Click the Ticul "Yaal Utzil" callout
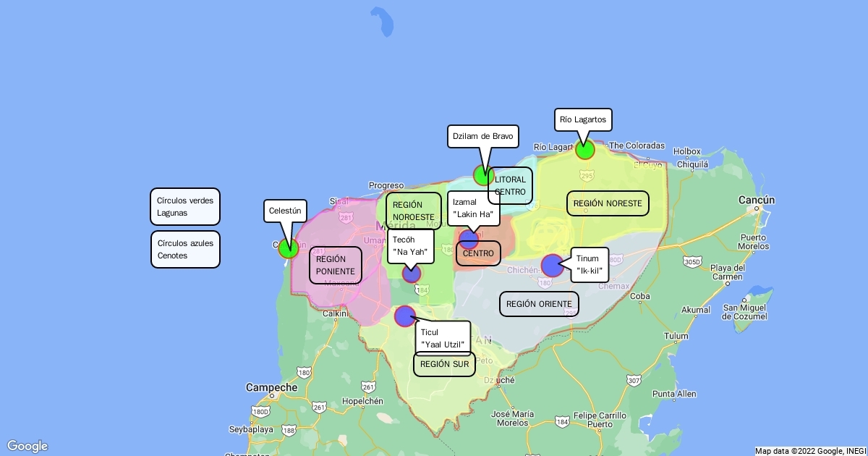Screen dimensions: 868x456 444,339
